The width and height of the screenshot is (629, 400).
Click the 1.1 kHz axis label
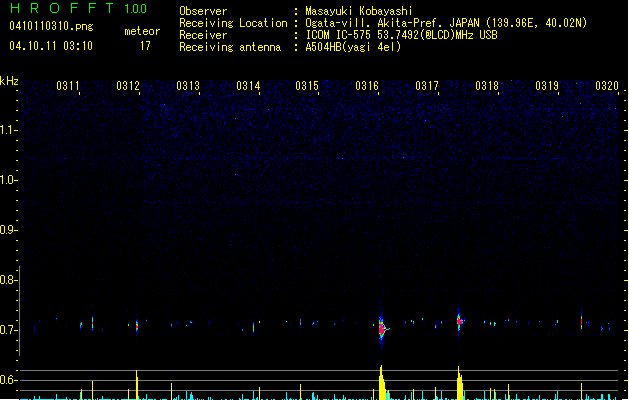pyautogui.click(x=9, y=130)
